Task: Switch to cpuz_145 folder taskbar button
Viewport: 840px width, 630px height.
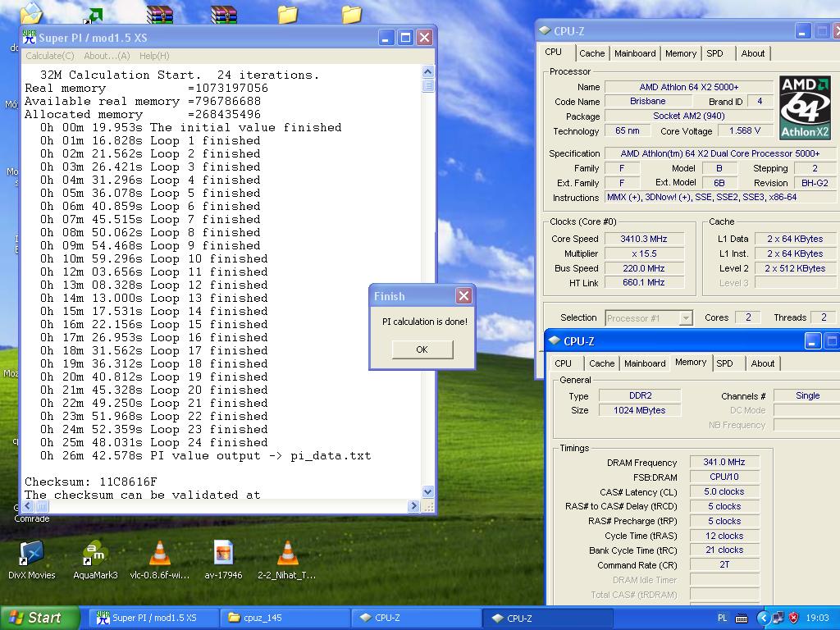Action: click(284, 619)
